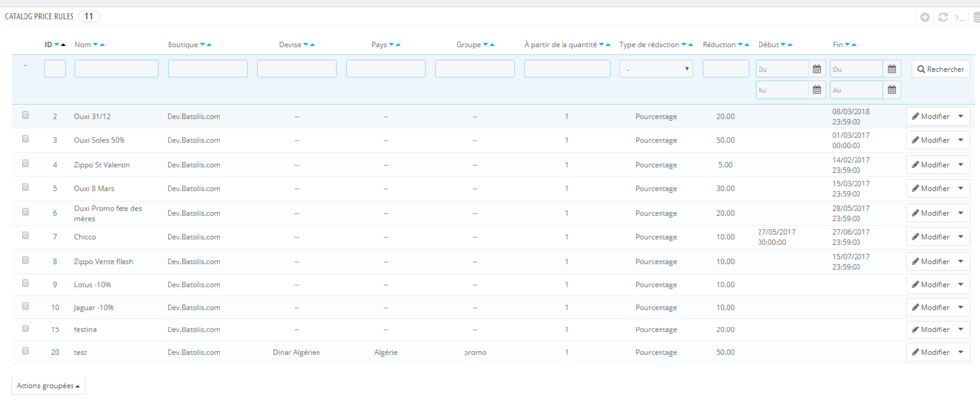
Task: Sort Nom column ascending
Action: coord(102,45)
